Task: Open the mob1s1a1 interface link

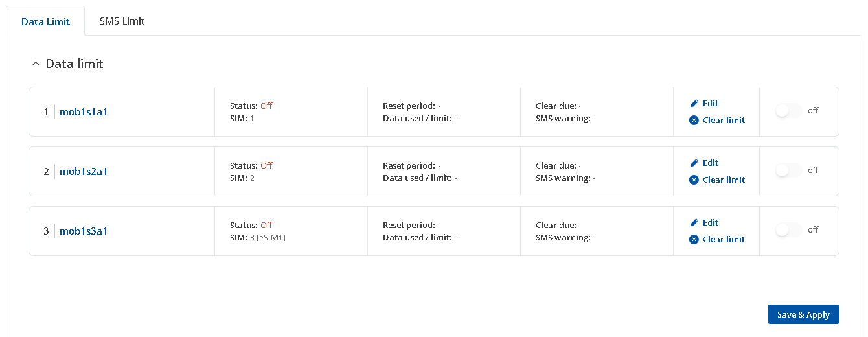Action: coord(84,112)
